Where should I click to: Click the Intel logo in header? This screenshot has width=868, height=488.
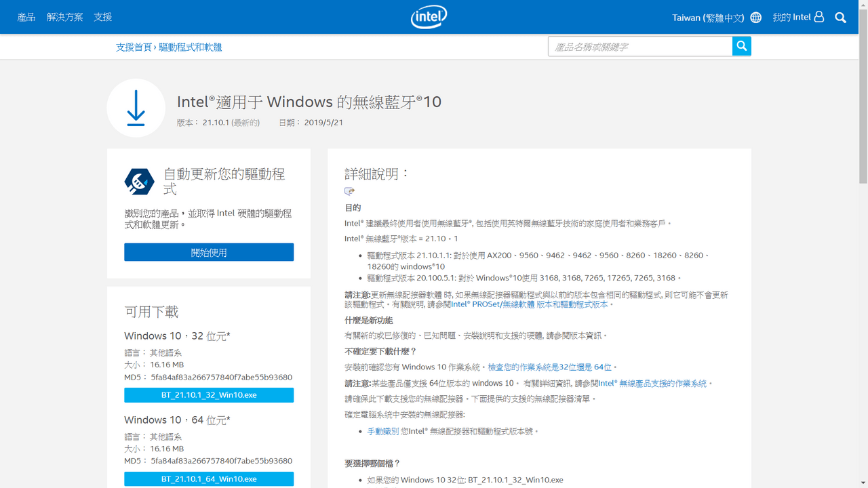click(x=429, y=17)
